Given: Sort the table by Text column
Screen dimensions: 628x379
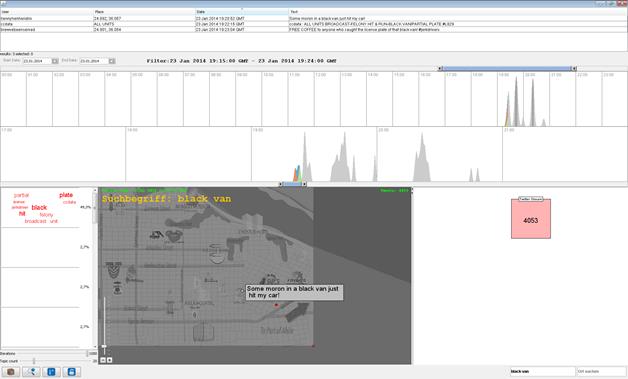Looking at the screenshot, I should 458,12.
